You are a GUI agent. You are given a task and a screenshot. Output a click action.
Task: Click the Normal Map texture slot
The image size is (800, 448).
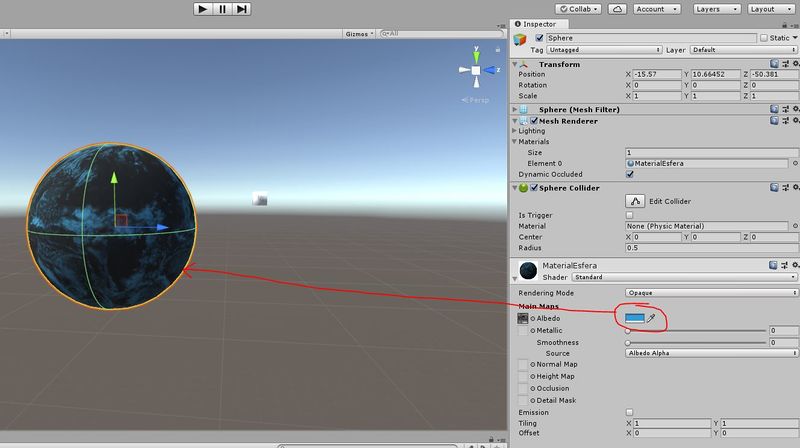[522, 364]
